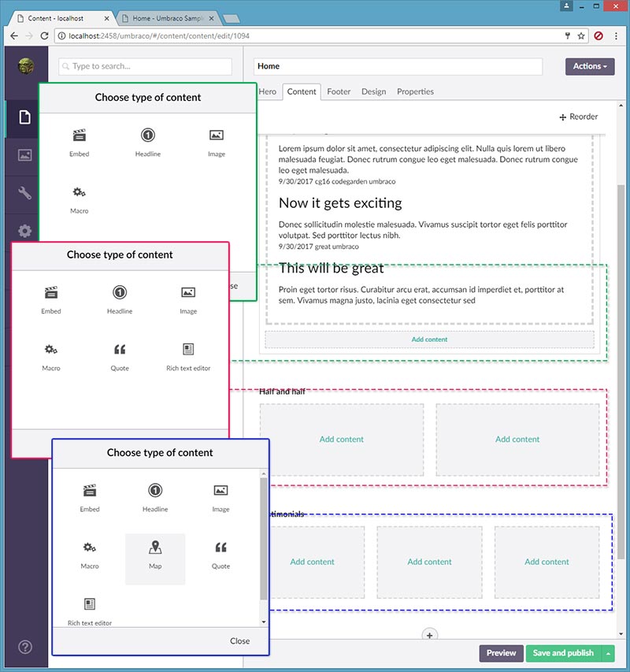Switch to the Content tab

pyautogui.click(x=302, y=91)
